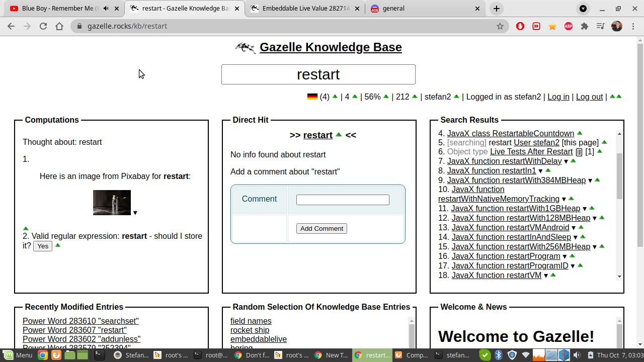The height and width of the screenshot is (362, 644).
Task: Click the Comment text field
Action: 343,200
